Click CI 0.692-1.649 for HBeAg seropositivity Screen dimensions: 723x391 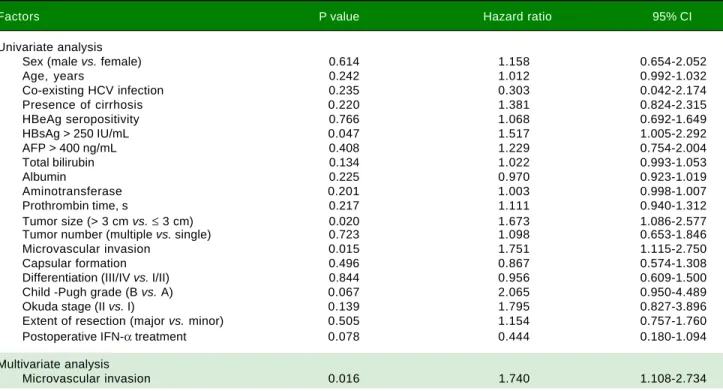673,119
